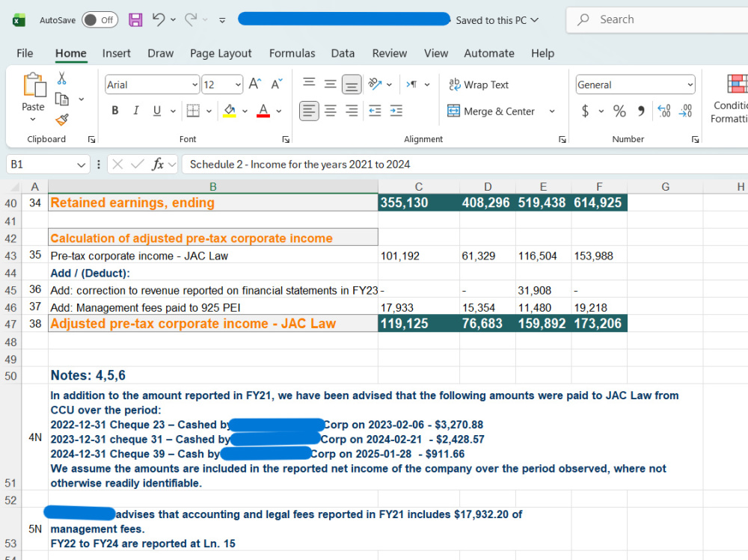
Task: Open the Font settings dialog launcher
Action: [x=286, y=139]
